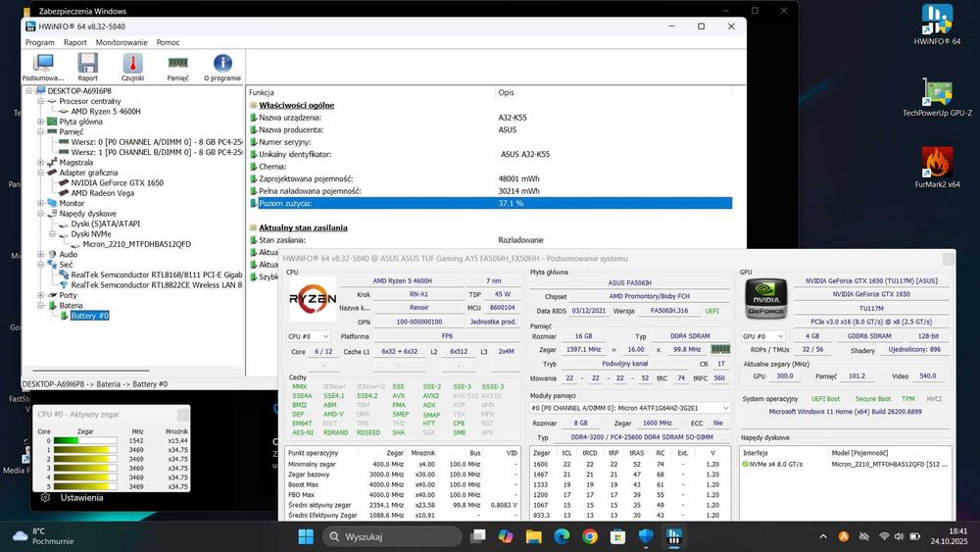Open Windows Security shield taskbar icon
The width and height of the screenshot is (980, 552).
point(646,536)
